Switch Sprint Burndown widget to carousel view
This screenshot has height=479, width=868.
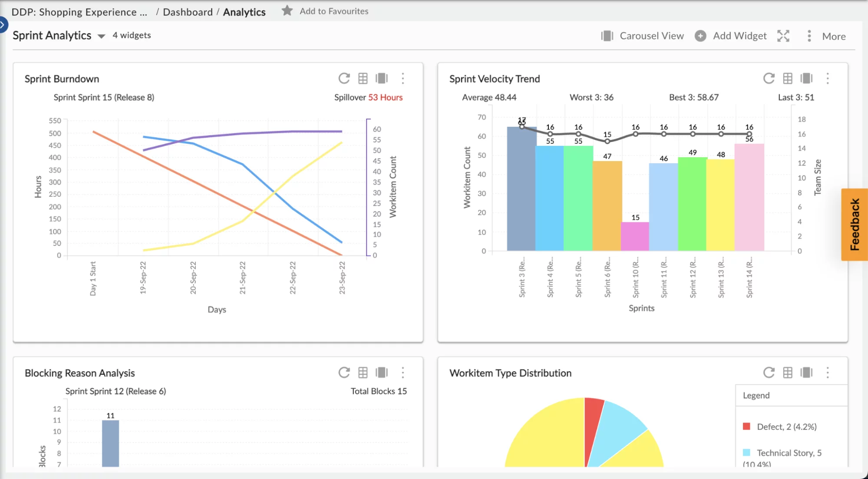(381, 79)
